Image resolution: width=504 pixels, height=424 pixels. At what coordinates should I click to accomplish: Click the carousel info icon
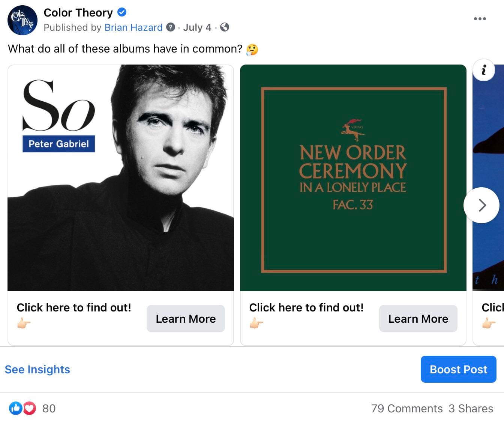pos(484,70)
